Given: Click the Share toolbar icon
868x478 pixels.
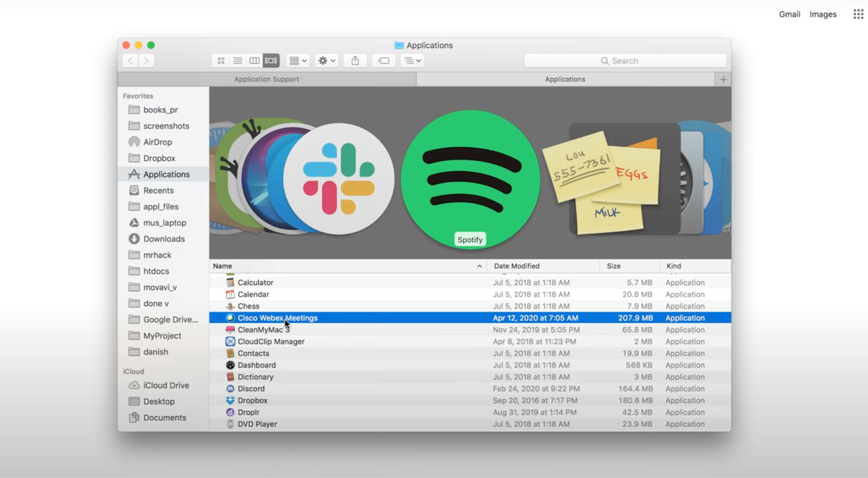Looking at the screenshot, I should [355, 61].
